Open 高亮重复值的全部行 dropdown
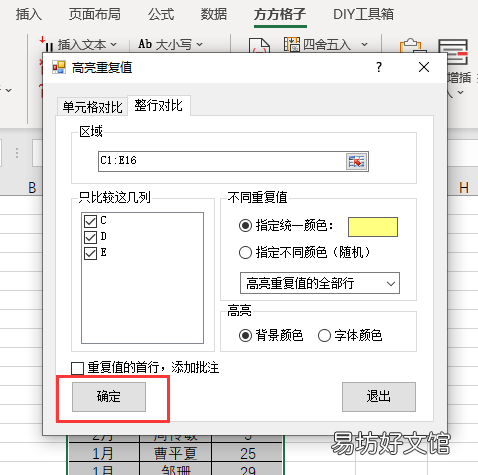Screen dimensions: 478x475 [x=320, y=283]
